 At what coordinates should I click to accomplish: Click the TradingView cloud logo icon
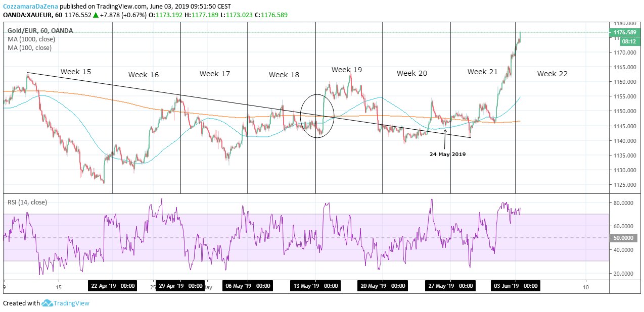coord(48,303)
